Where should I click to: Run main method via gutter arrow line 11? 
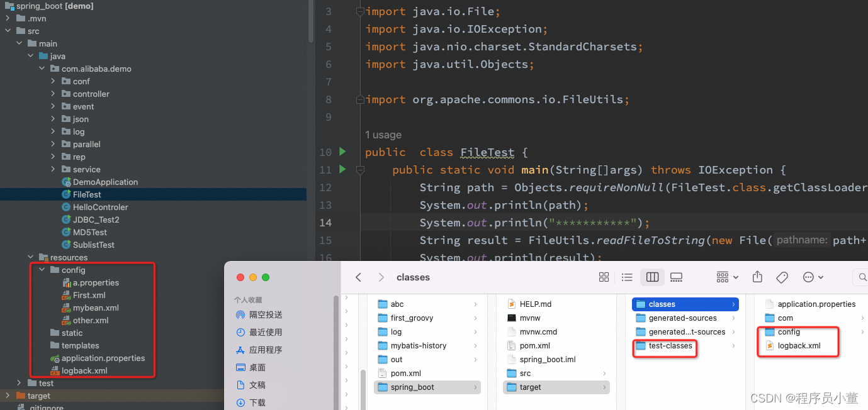point(342,169)
